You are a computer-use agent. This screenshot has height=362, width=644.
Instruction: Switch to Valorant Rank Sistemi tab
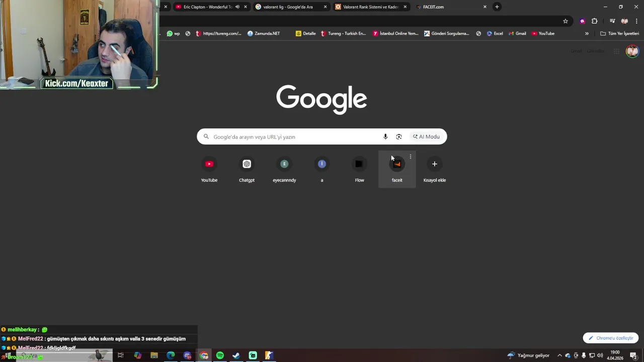coord(371,7)
